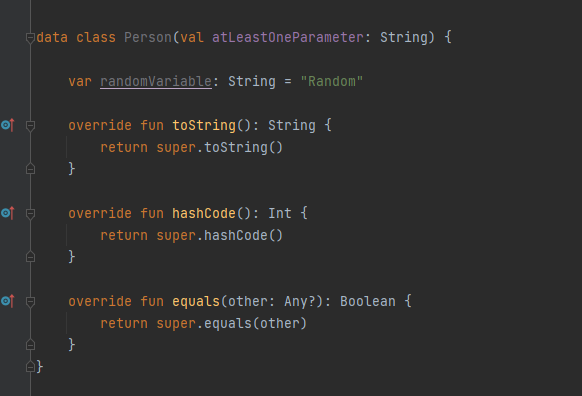Click fold end marker after toString body

pyautogui.click(x=30, y=169)
